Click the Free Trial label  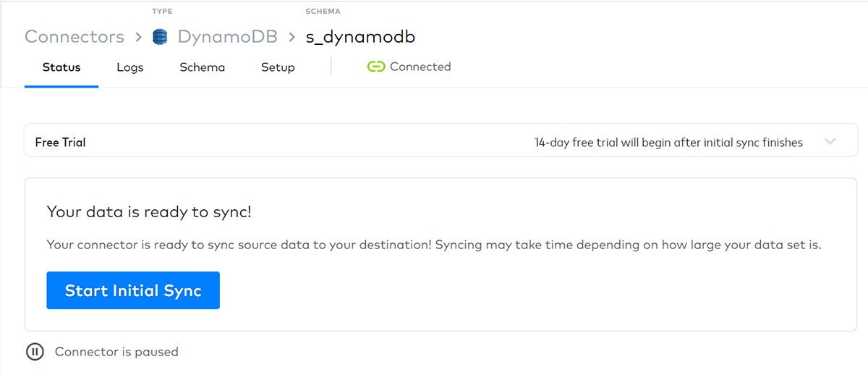[61, 143]
